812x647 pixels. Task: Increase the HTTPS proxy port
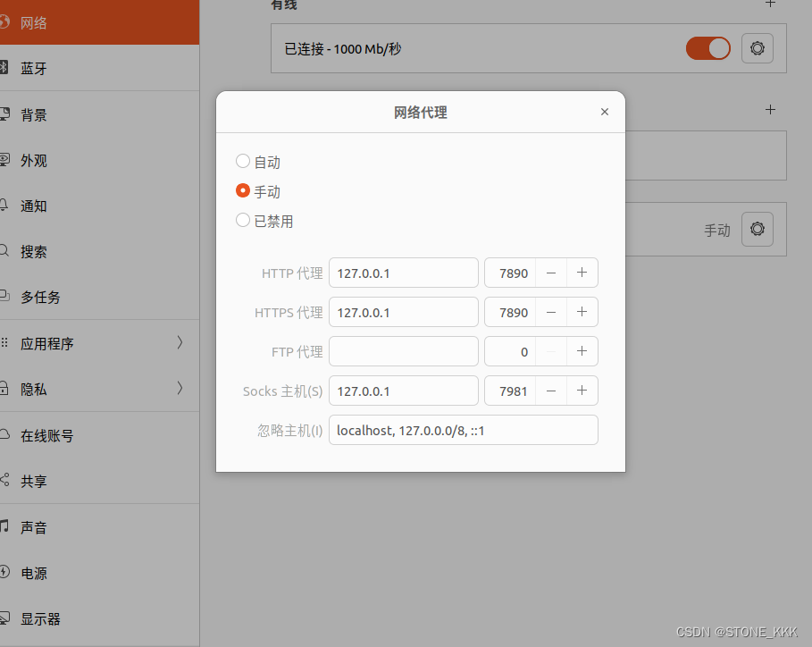pyautogui.click(x=582, y=313)
